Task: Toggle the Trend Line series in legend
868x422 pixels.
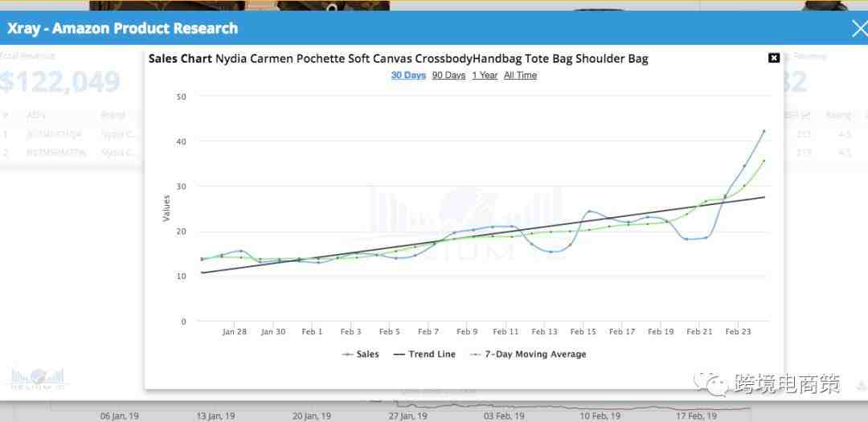Action: tap(424, 354)
